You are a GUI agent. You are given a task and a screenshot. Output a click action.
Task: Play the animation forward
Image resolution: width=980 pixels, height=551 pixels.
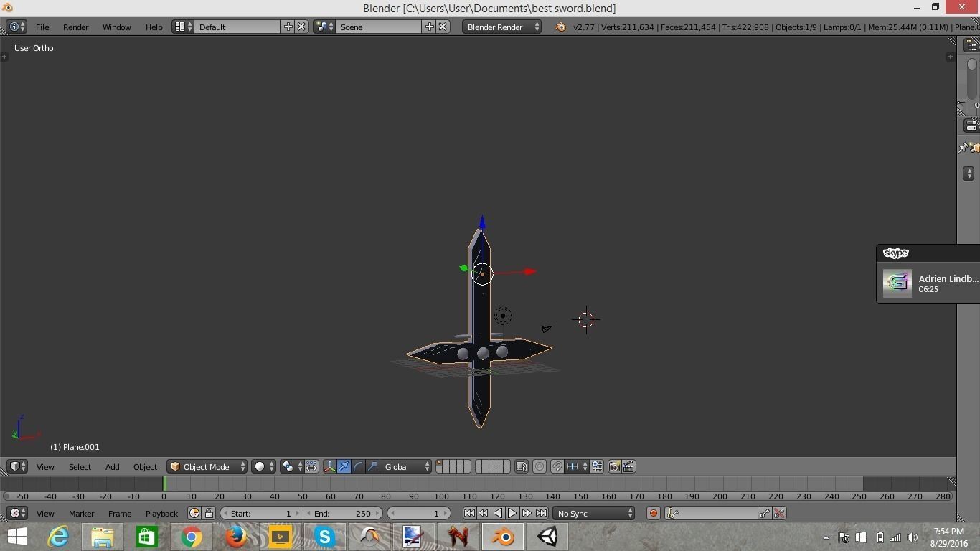512,513
